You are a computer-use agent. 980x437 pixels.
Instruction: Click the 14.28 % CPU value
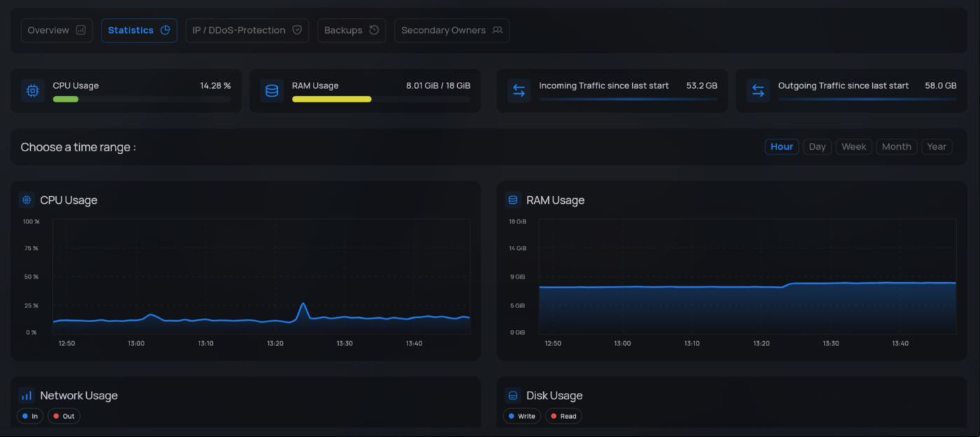pyautogui.click(x=216, y=85)
